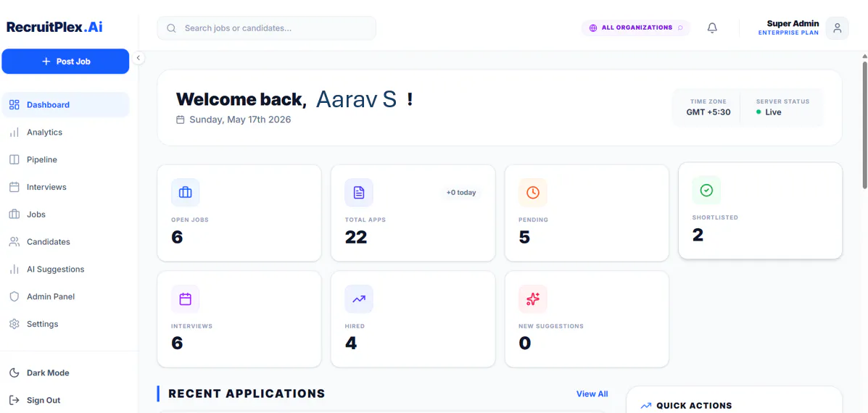Image resolution: width=868 pixels, height=413 pixels.
Task: Open Settings from the sidebar
Action: (x=65, y=324)
